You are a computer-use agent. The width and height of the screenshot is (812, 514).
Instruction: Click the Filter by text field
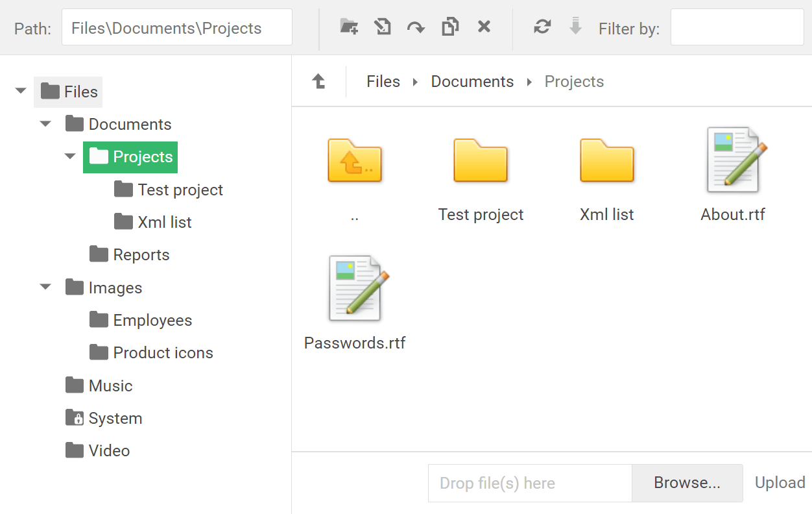[x=737, y=27]
